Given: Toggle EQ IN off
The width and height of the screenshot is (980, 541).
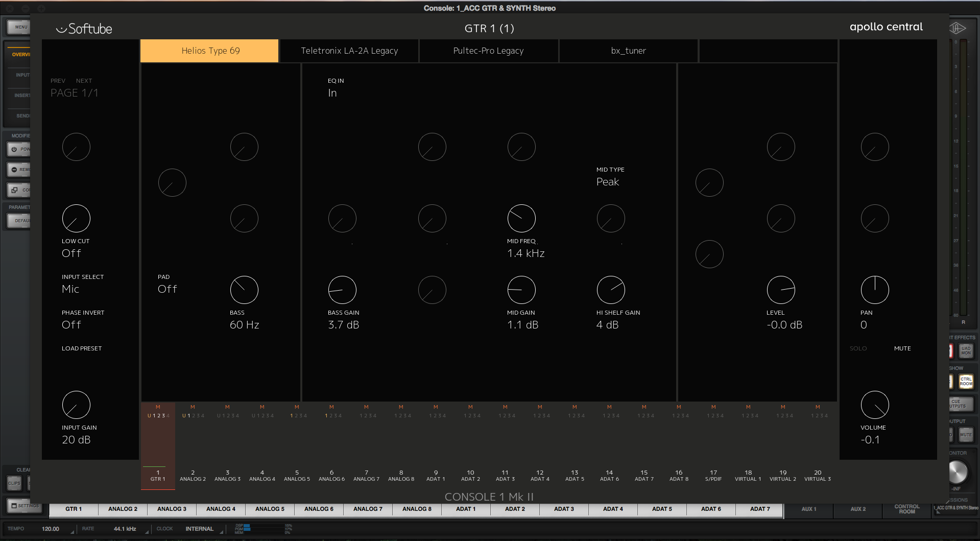Looking at the screenshot, I should [332, 92].
